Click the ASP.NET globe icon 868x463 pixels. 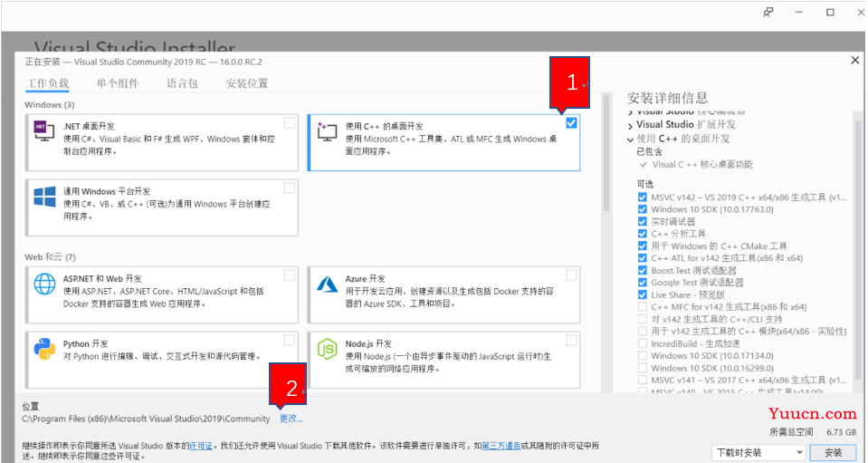click(x=44, y=284)
